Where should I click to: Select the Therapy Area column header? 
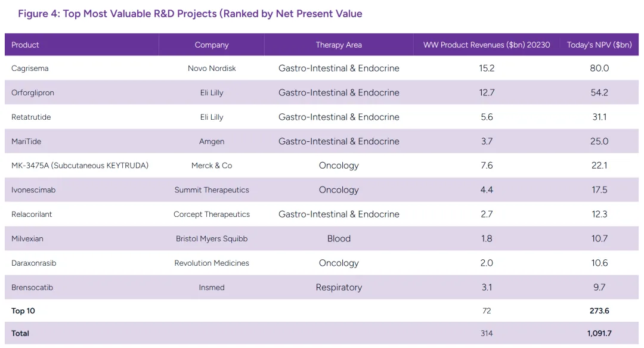(x=339, y=45)
